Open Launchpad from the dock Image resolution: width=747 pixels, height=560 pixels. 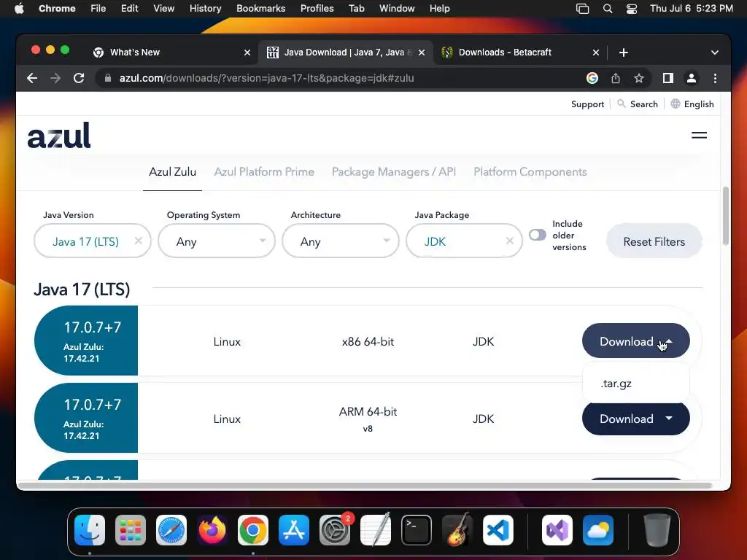[x=131, y=530]
